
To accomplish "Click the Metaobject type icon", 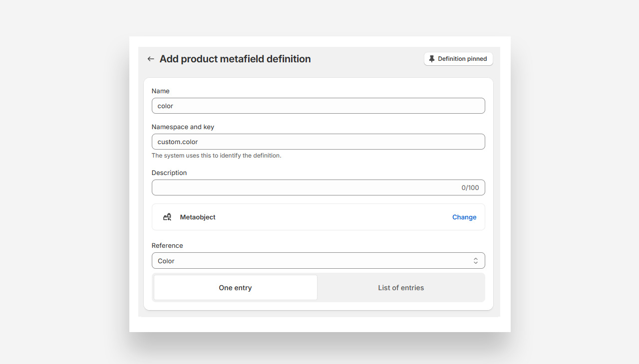I will [167, 217].
